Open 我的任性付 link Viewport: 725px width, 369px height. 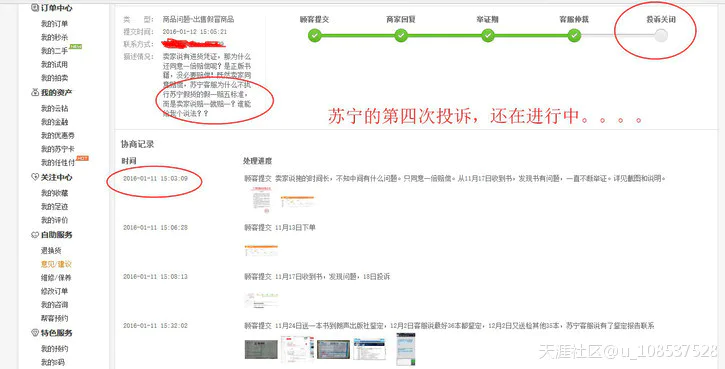click(x=58, y=163)
